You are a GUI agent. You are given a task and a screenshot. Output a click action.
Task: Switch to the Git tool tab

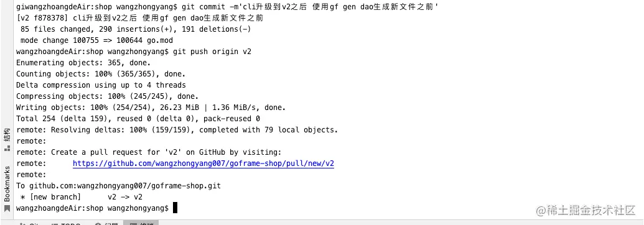point(32,223)
